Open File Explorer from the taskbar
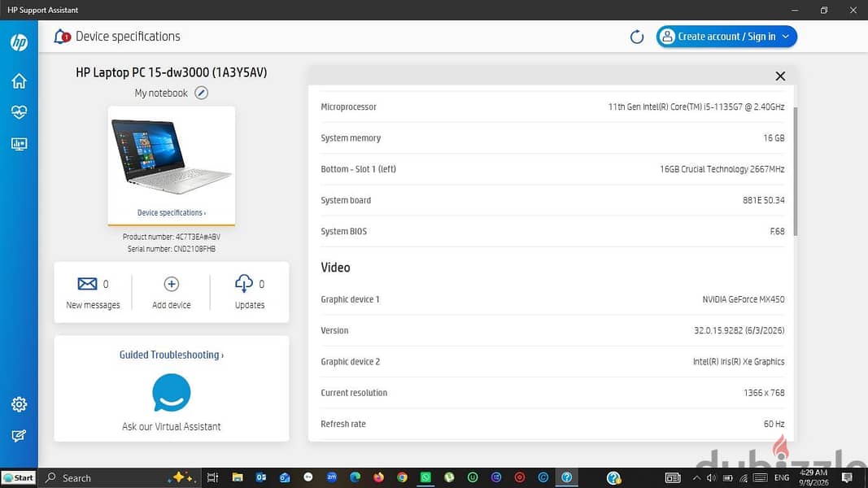 [238, 477]
